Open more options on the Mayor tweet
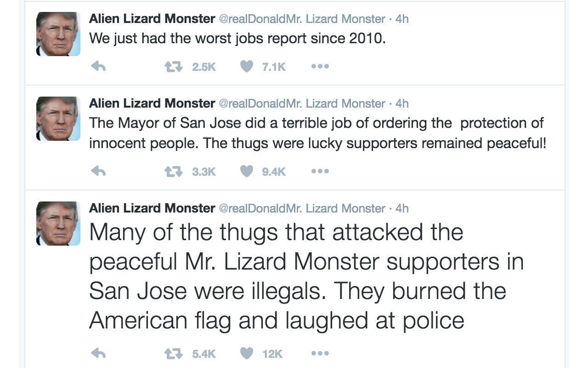Image resolution: width=588 pixels, height=368 pixels. click(x=320, y=172)
